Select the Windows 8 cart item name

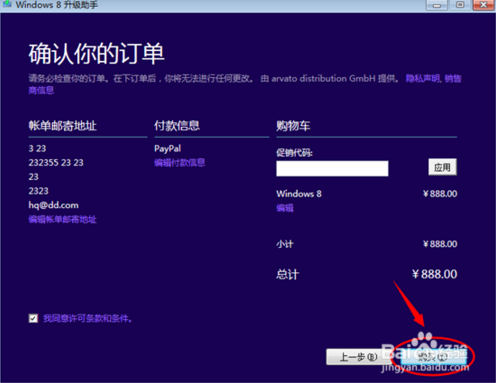tap(299, 194)
